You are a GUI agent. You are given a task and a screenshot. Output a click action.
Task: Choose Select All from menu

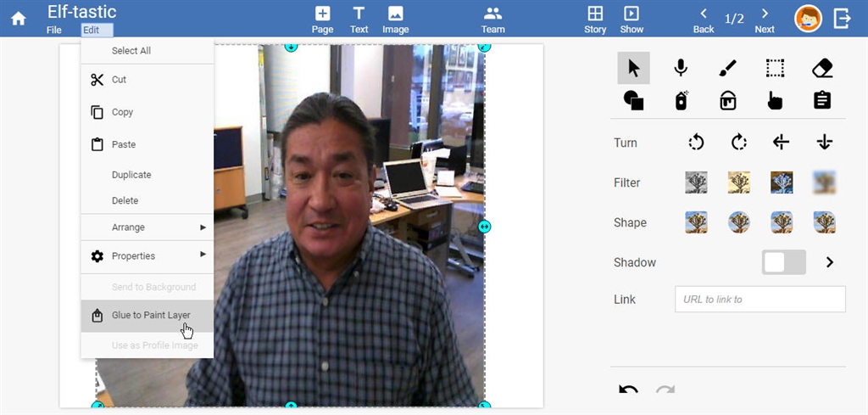[147, 50]
